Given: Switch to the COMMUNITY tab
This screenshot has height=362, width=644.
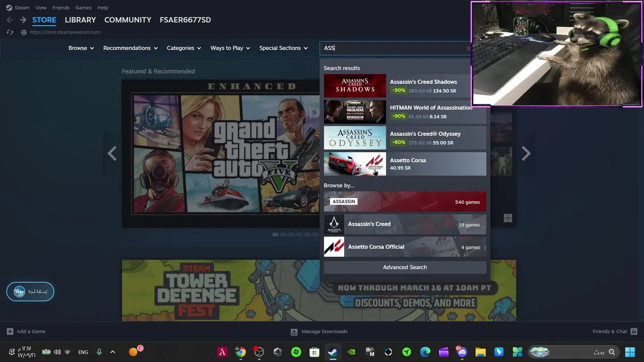Looking at the screenshot, I should tap(128, 20).
